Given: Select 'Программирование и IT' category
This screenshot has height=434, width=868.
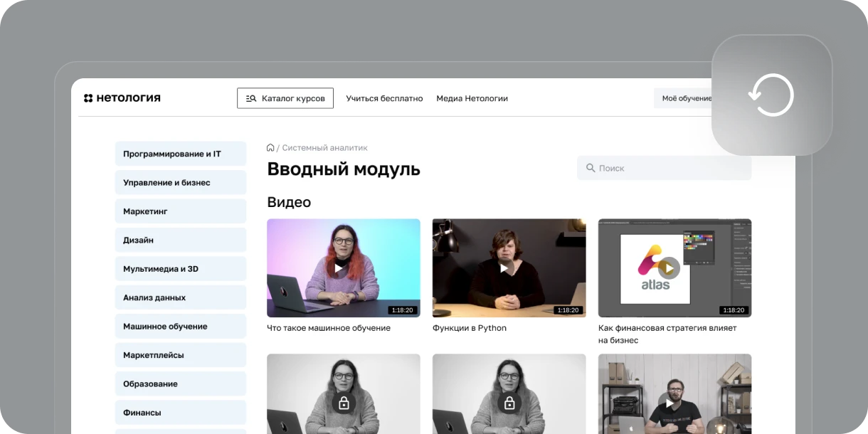Looking at the screenshot, I should click(181, 154).
